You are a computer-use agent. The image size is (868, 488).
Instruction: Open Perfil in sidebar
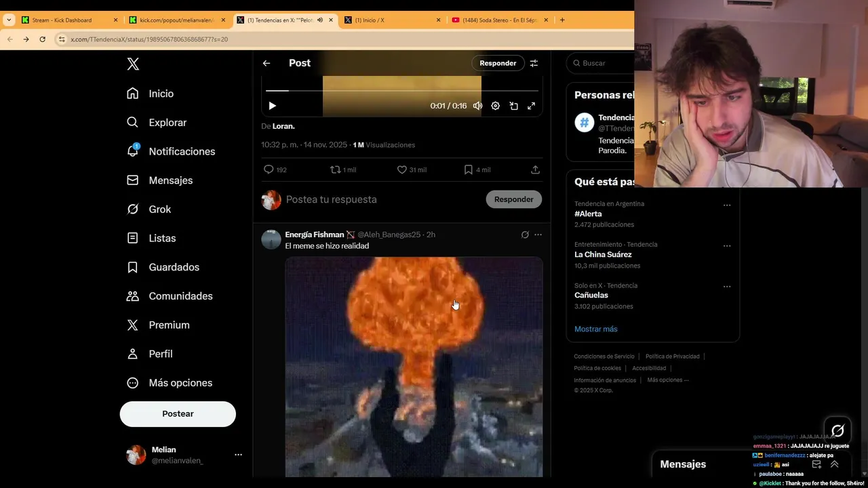[150, 354]
